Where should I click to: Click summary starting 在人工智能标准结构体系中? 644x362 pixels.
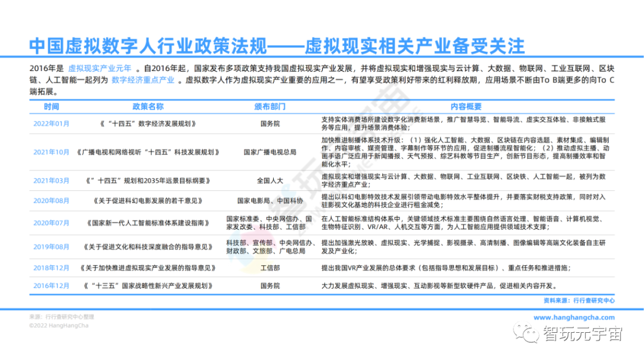coord(462,223)
